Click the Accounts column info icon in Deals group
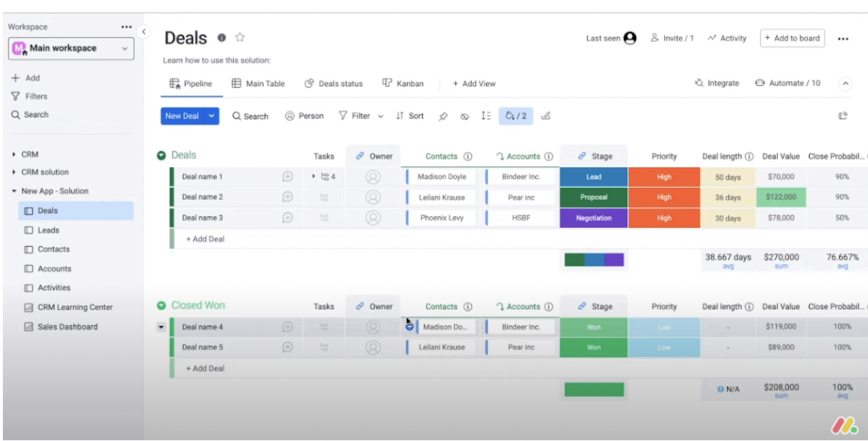The width and height of the screenshot is (868, 441). pos(548,156)
